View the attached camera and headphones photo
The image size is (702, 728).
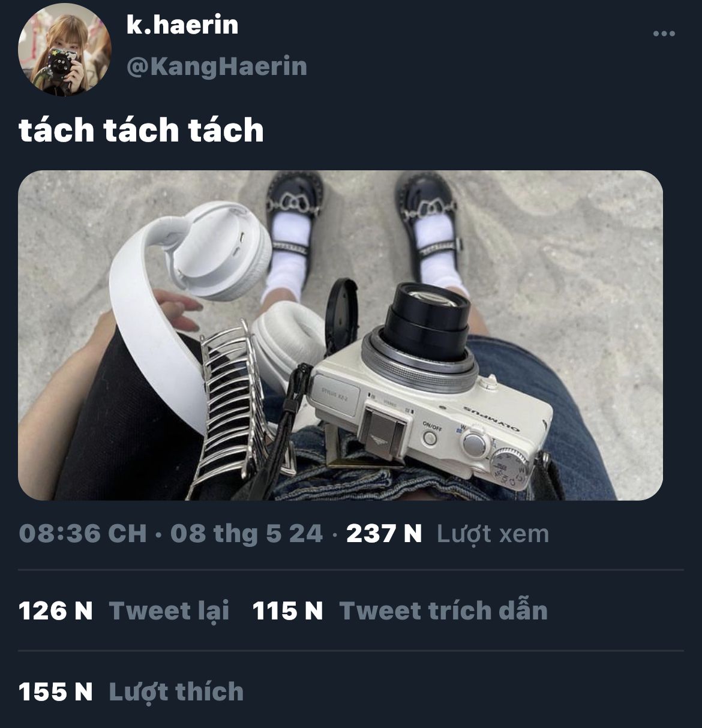(x=340, y=335)
